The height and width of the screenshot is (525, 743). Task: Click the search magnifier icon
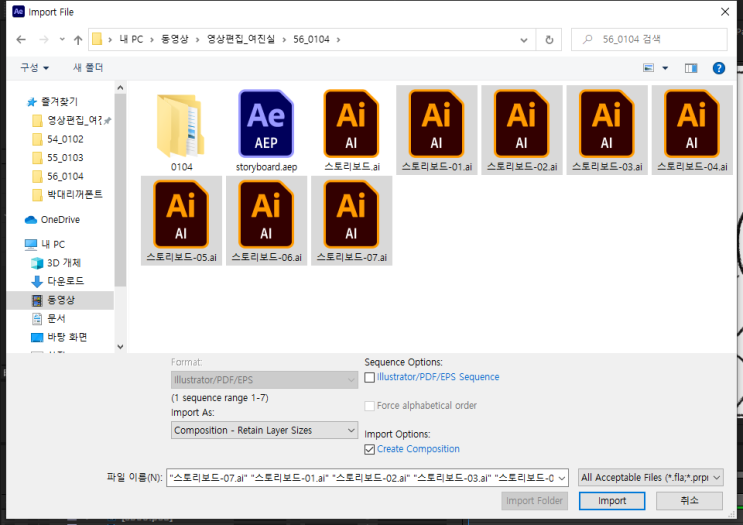pos(588,39)
